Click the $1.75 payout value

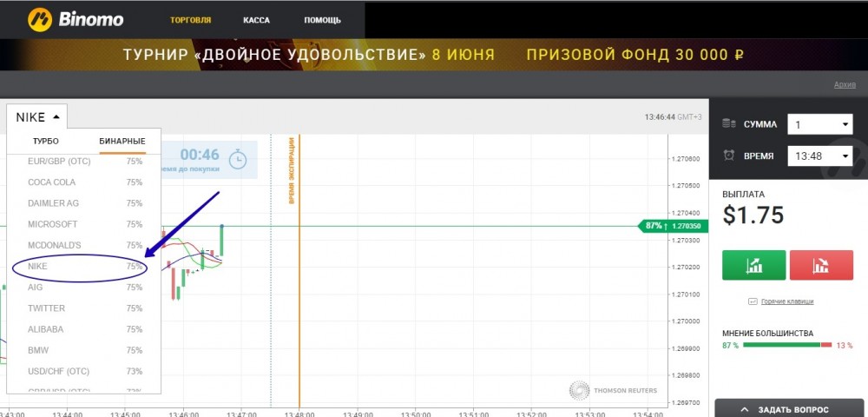(753, 215)
